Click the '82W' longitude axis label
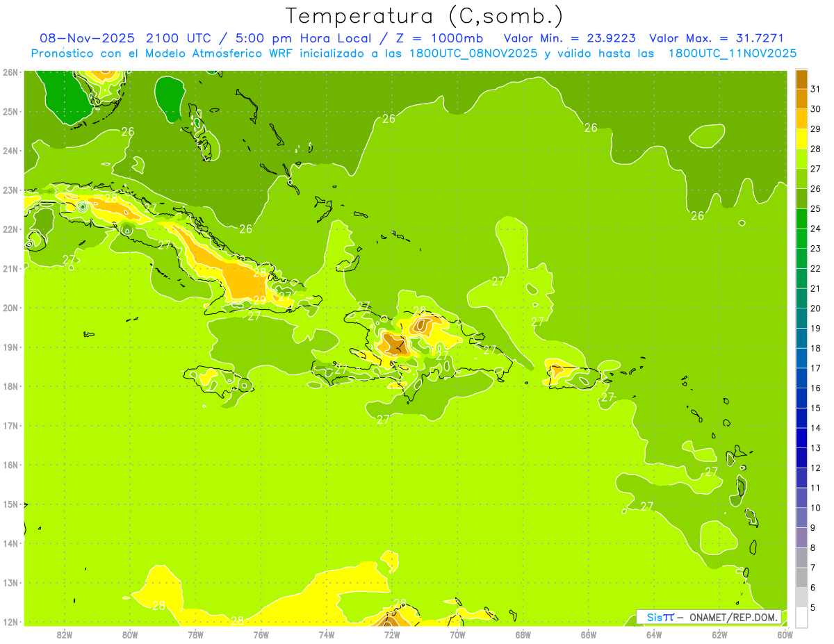This screenshot has width=834, height=644. (65, 634)
